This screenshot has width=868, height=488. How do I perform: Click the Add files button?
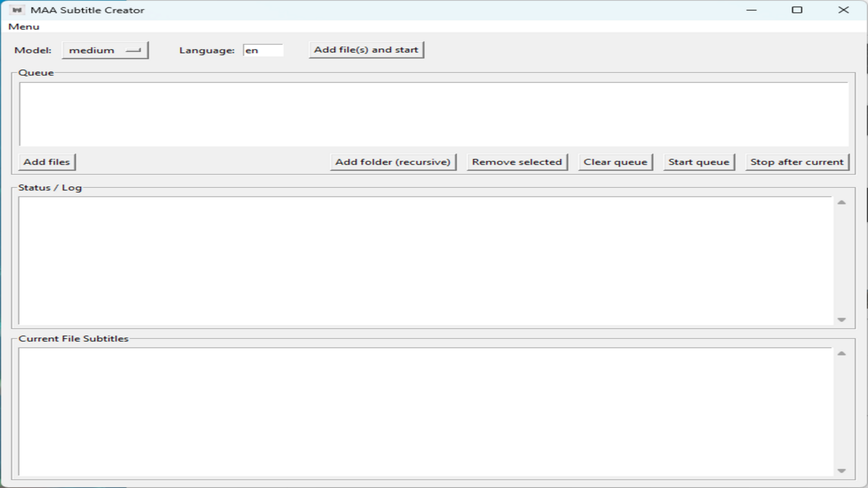47,162
